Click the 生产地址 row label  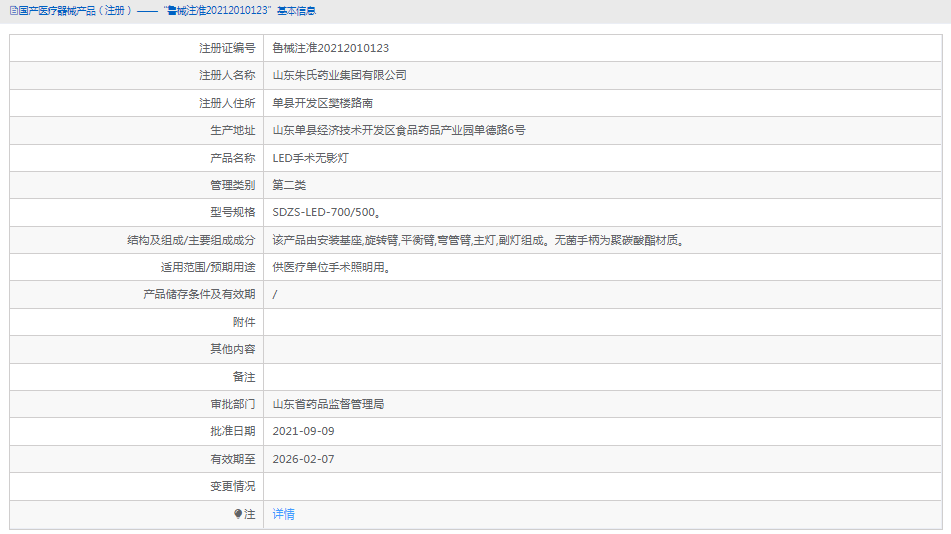[232, 130]
